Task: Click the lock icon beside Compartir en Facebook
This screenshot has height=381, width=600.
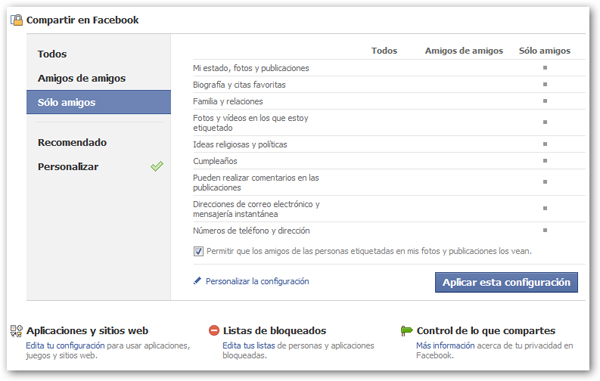Action: [x=16, y=20]
